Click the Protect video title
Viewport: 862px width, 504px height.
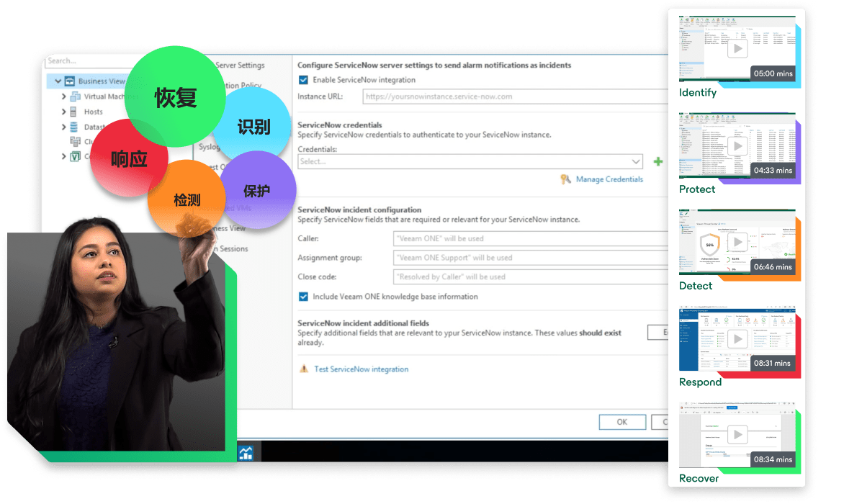point(697,189)
